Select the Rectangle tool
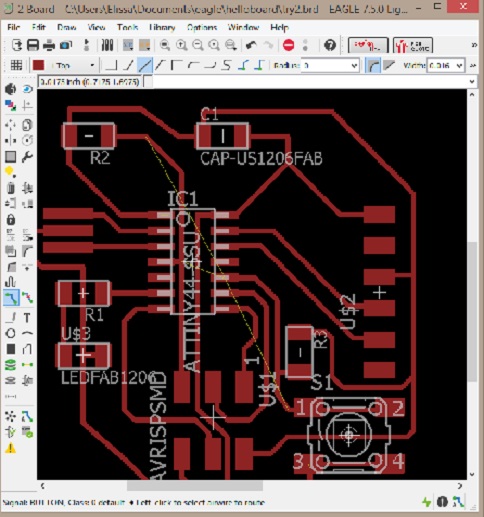The height and width of the screenshot is (517, 484). tap(10, 349)
